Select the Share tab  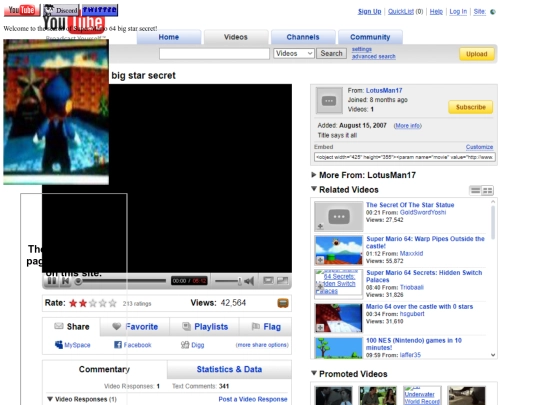click(x=72, y=326)
